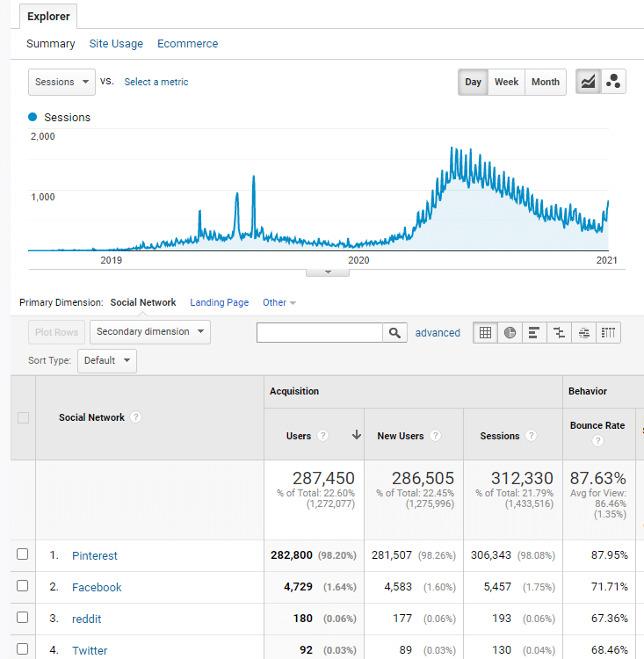Switch to line chart view icon
This screenshot has width=644, height=659.
pos(588,82)
